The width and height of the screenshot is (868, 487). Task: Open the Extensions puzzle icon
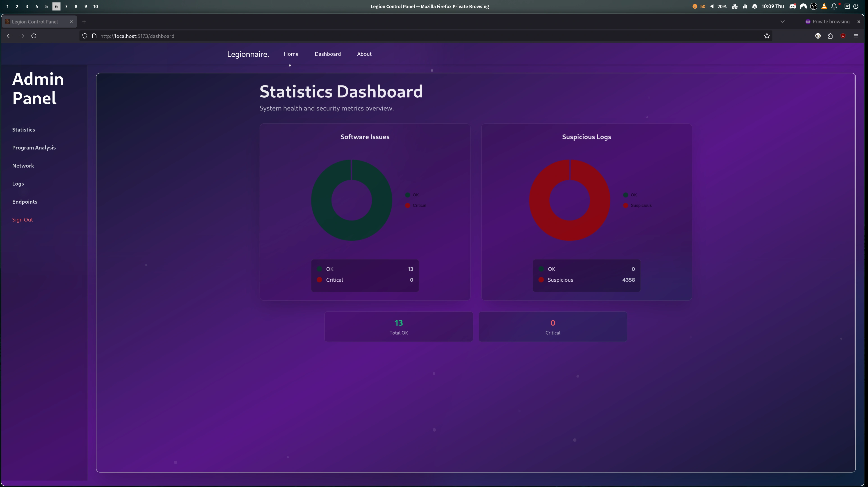(x=830, y=36)
